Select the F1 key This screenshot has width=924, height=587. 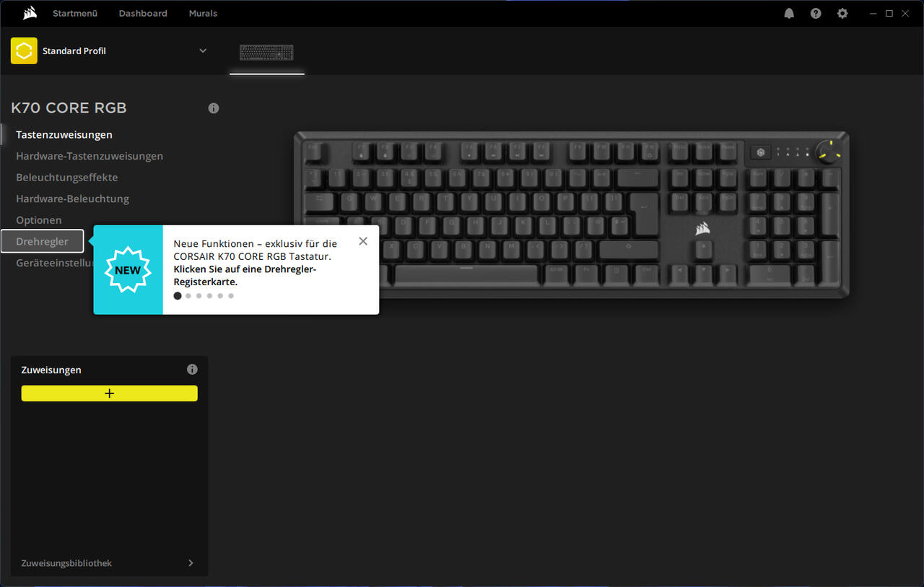tap(361, 152)
